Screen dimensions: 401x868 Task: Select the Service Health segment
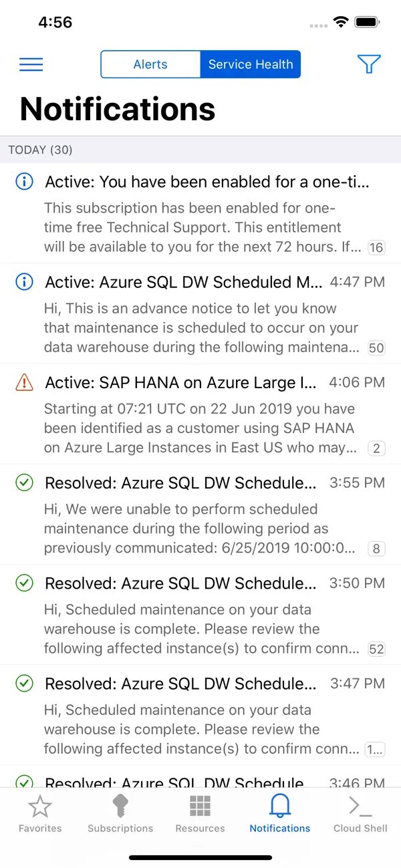[x=251, y=64]
